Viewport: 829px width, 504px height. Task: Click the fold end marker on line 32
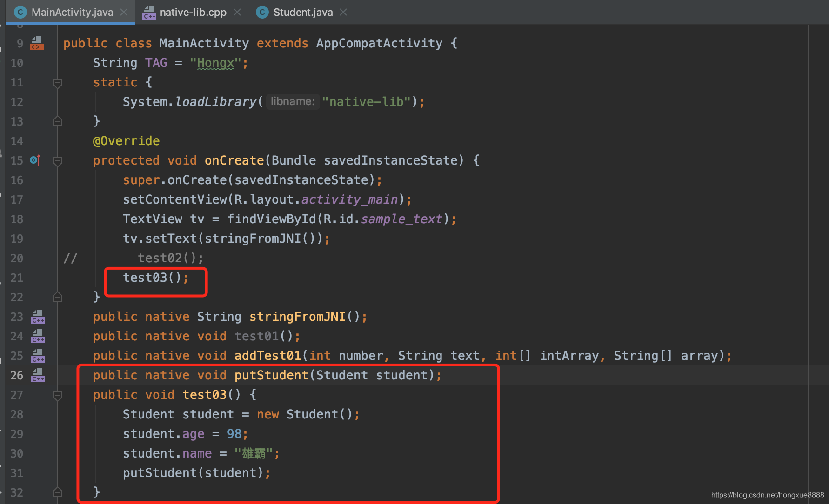click(x=58, y=492)
